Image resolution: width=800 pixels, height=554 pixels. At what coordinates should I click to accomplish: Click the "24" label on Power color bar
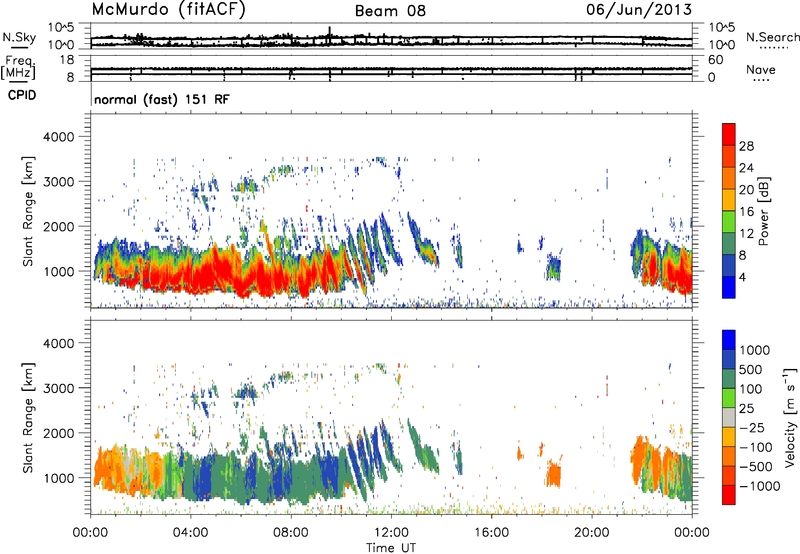coord(746,168)
